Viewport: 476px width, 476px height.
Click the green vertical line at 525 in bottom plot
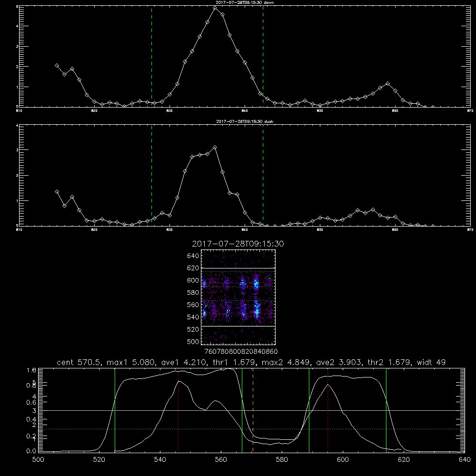click(115, 410)
